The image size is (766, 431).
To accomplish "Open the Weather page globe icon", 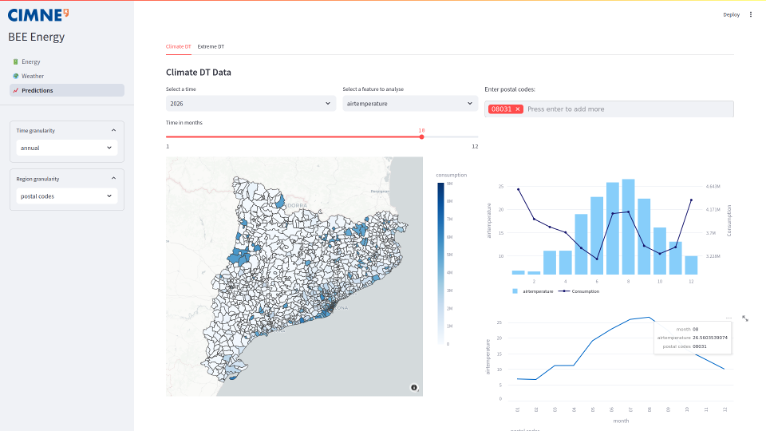I will (16, 76).
